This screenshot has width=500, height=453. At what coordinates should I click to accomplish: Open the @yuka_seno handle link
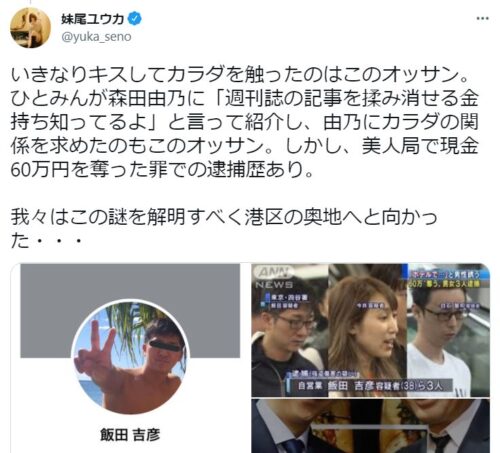(x=96, y=37)
